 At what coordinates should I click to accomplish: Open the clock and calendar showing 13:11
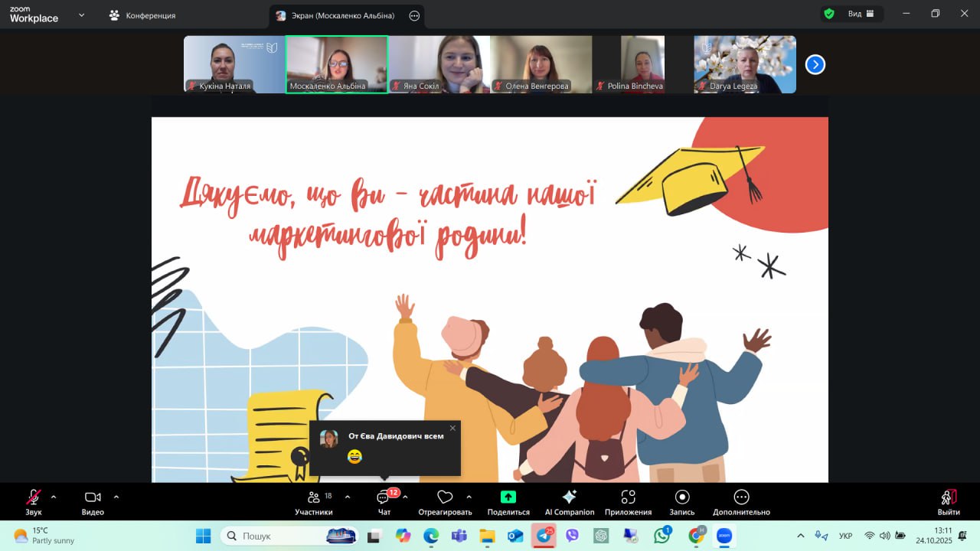point(933,536)
